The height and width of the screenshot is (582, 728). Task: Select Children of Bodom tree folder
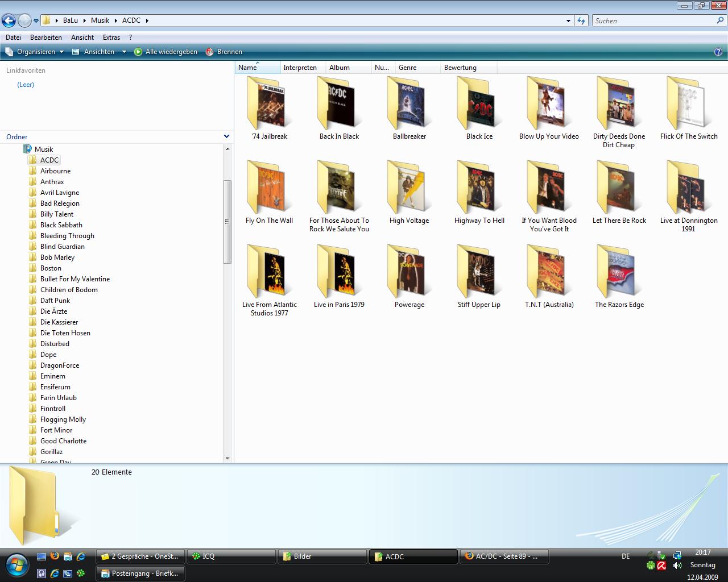69,290
